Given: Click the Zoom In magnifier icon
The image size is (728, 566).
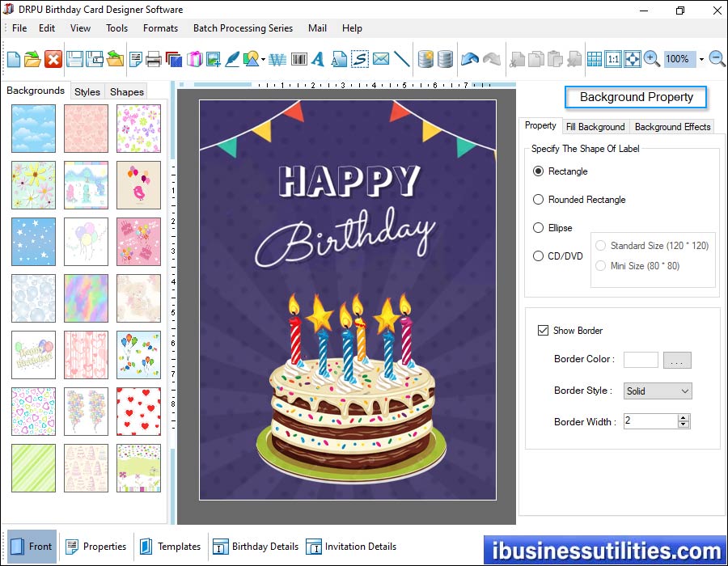Looking at the screenshot, I should pos(652,59).
